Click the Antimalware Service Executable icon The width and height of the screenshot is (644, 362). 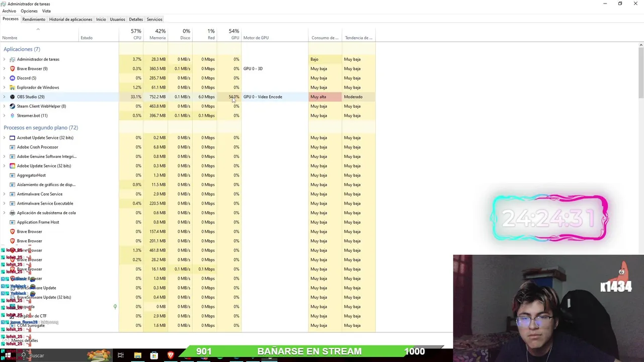[x=13, y=203]
